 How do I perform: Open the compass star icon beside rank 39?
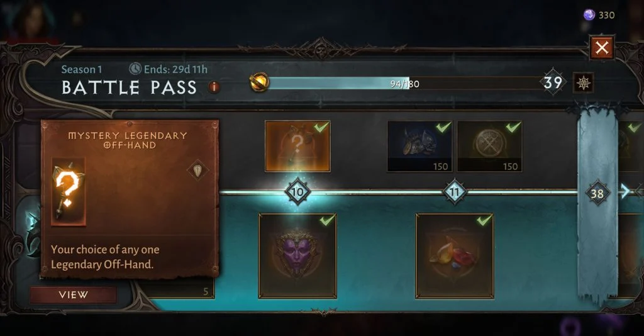(583, 83)
